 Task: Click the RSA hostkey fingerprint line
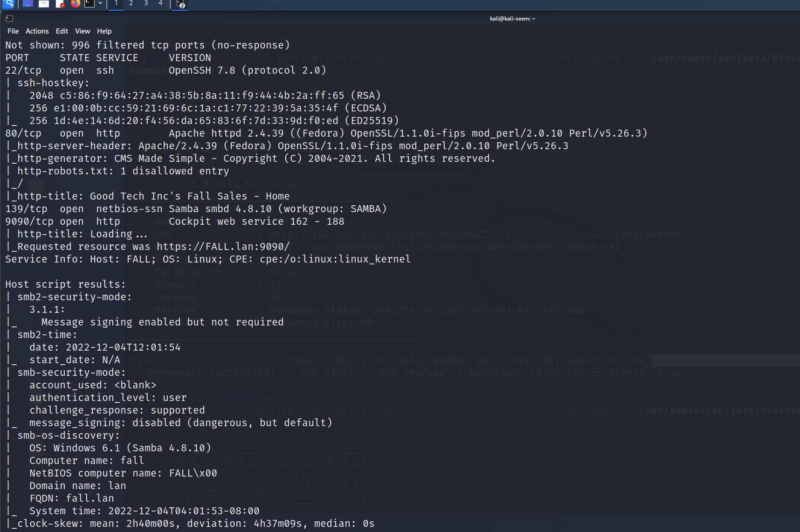pyautogui.click(x=193, y=96)
